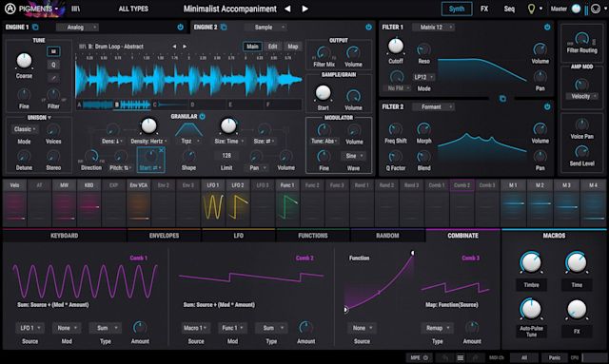Viewport: 609px width, 364px height.
Task: Toggle the M tune mode button
Action: point(53,51)
